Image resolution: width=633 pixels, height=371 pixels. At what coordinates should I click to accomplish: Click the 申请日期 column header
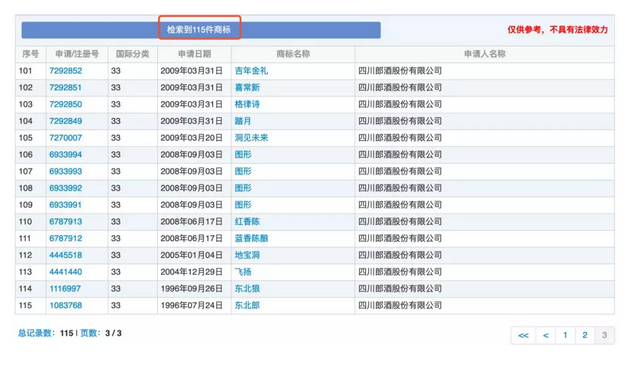(194, 54)
